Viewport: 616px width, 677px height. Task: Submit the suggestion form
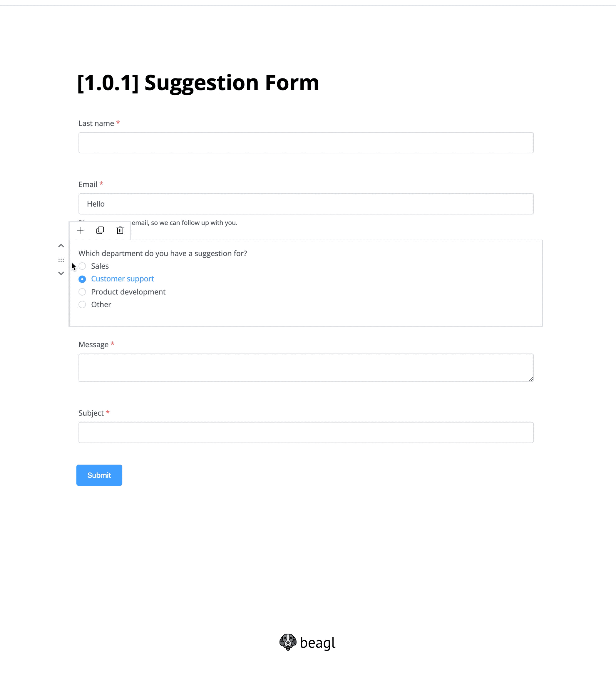click(99, 475)
